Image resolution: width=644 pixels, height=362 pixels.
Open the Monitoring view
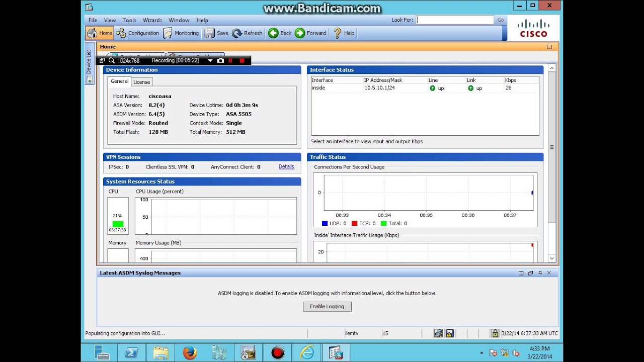click(x=181, y=33)
